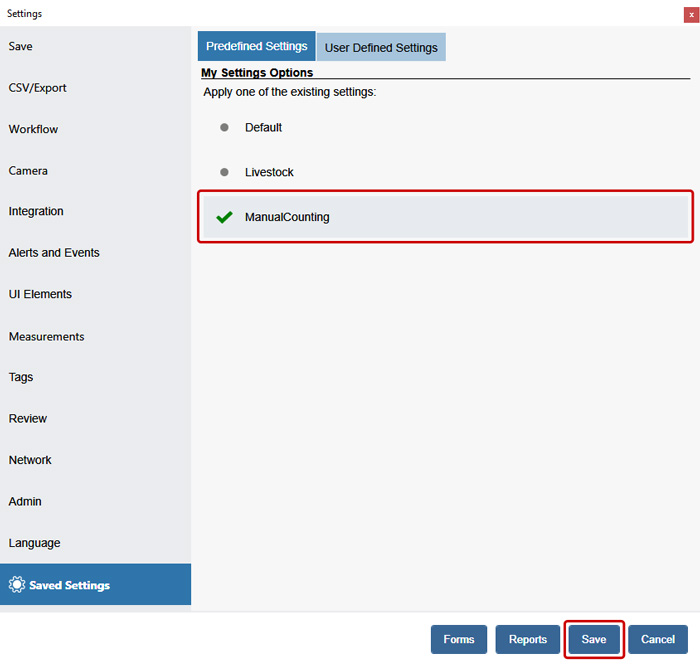Show the Measurements settings page
700x666 pixels.
coord(47,337)
